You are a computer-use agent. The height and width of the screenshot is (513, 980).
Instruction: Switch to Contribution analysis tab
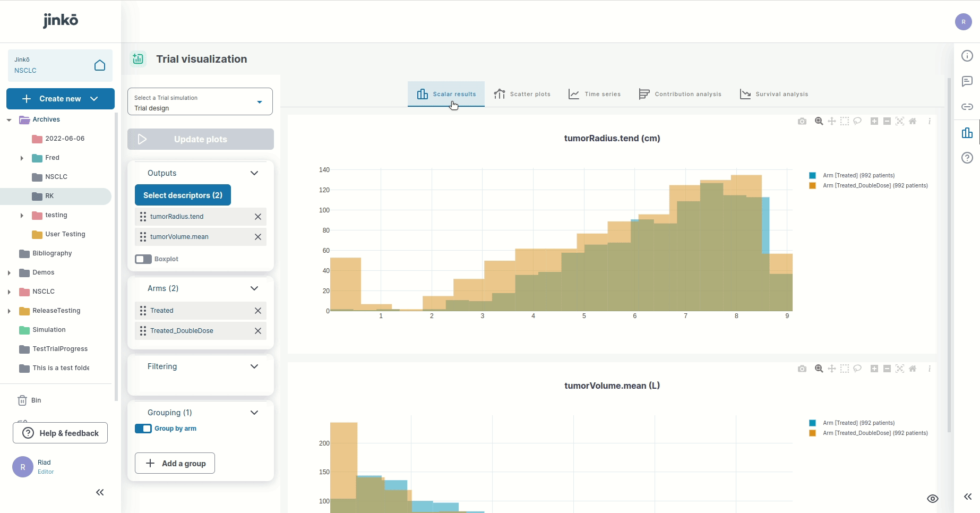(680, 94)
